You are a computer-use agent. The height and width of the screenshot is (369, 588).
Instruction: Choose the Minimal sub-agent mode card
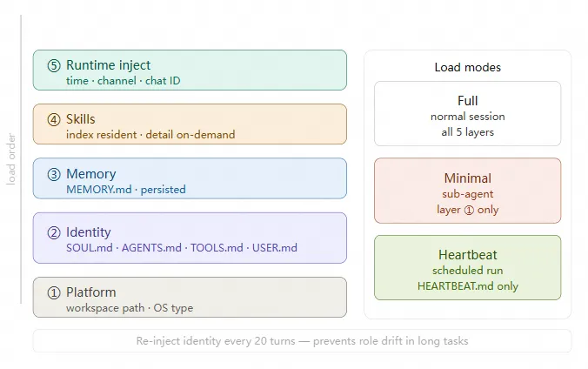(x=468, y=191)
